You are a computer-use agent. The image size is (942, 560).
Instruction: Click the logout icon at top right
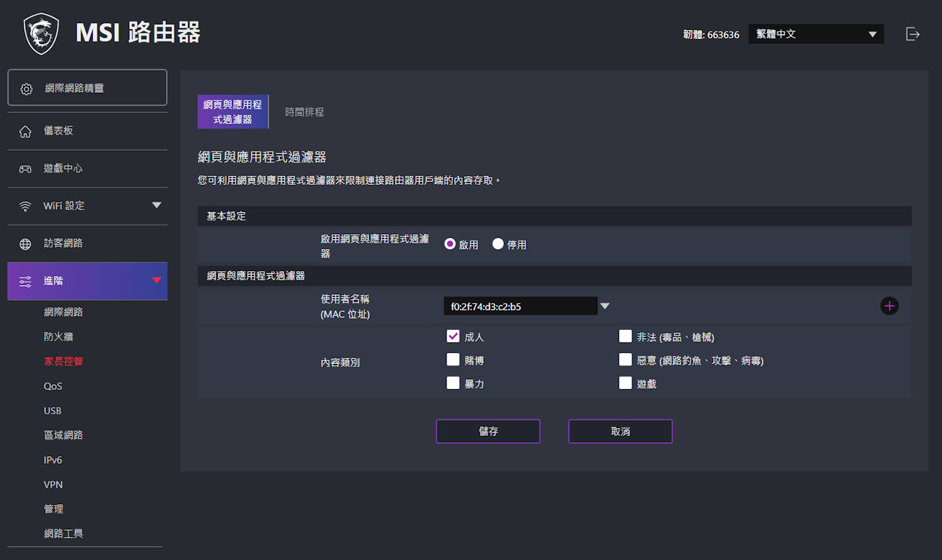coord(913,33)
